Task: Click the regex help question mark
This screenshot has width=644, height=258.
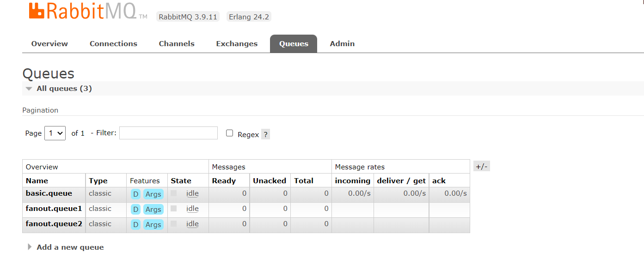Action: [x=265, y=134]
